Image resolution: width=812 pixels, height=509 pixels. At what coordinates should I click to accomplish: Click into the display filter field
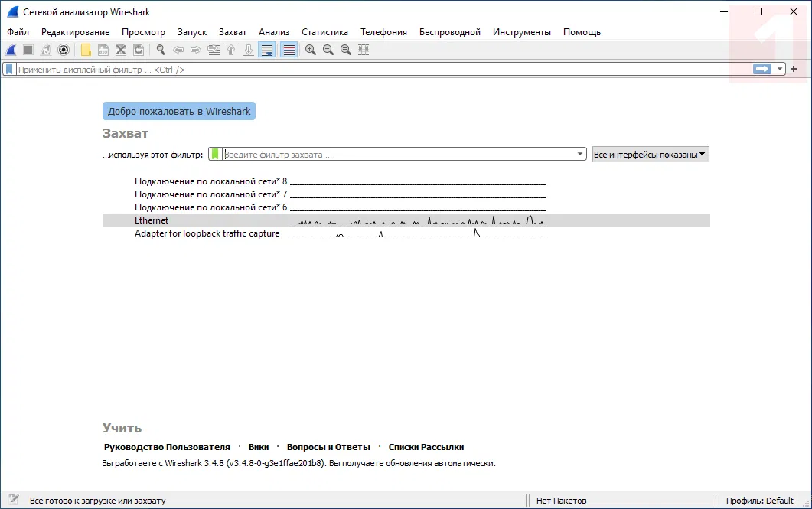pos(383,69)
